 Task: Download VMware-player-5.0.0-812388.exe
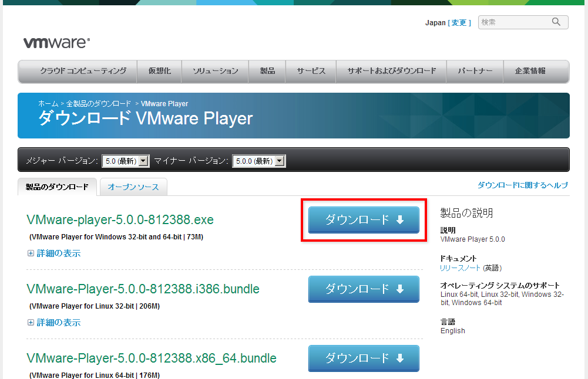click(x=364, y=220)
